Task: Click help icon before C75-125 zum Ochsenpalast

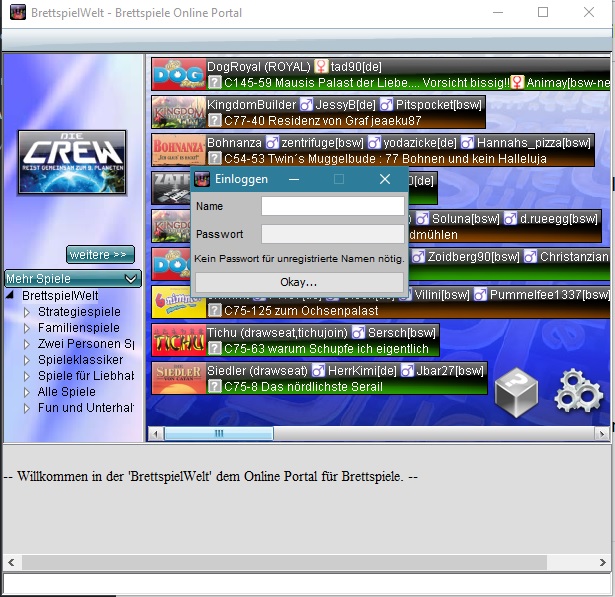Action: click(214, 311)
